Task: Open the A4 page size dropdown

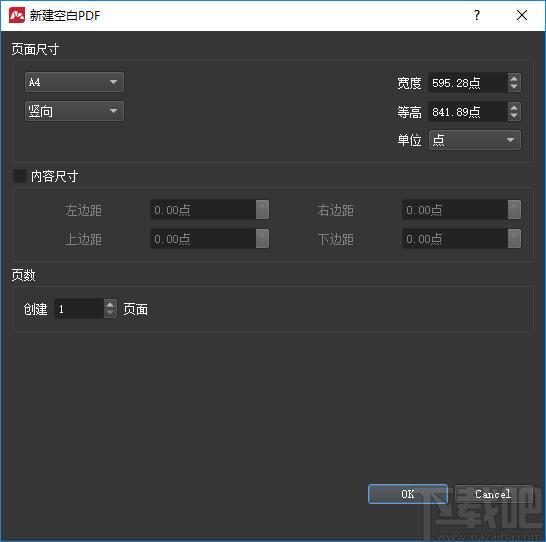Action: (x=74, y=82)
